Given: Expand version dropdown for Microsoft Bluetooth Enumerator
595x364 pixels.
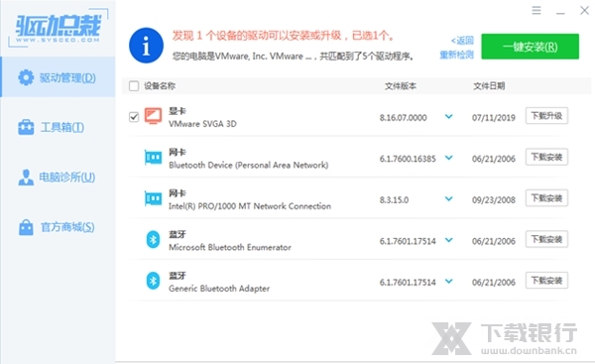Looking at the screenshot, I should 449,240.
